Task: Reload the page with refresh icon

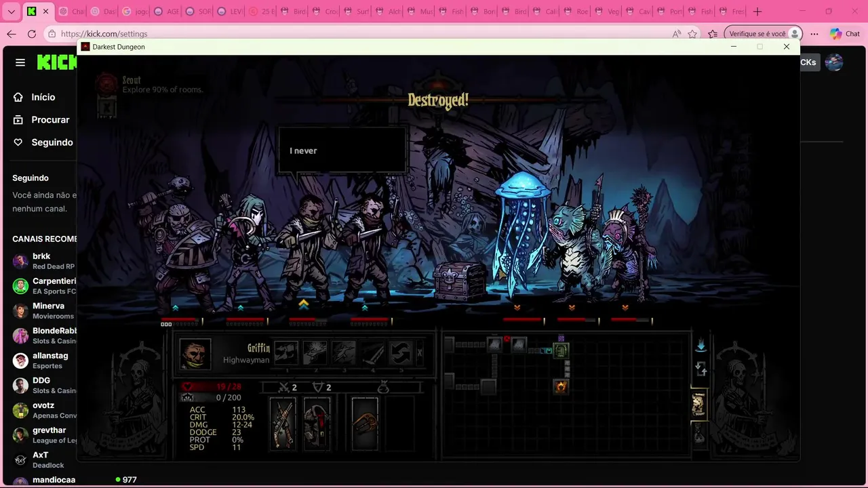Action: [x=32, y=34]
